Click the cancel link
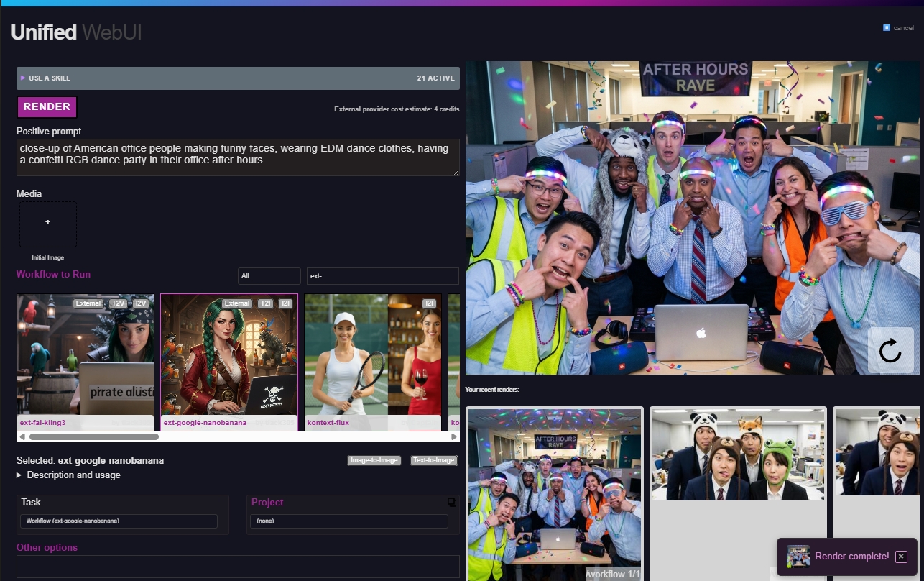 (903, 28)
